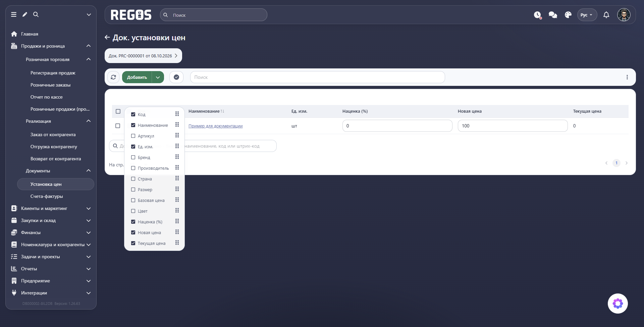Click the Добавить button

(137, 77)
